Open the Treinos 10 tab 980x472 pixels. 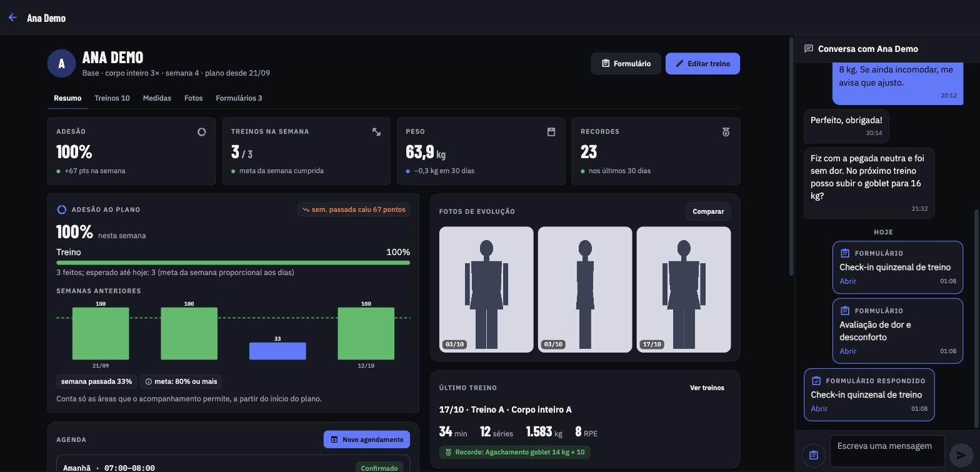(112, 98)
